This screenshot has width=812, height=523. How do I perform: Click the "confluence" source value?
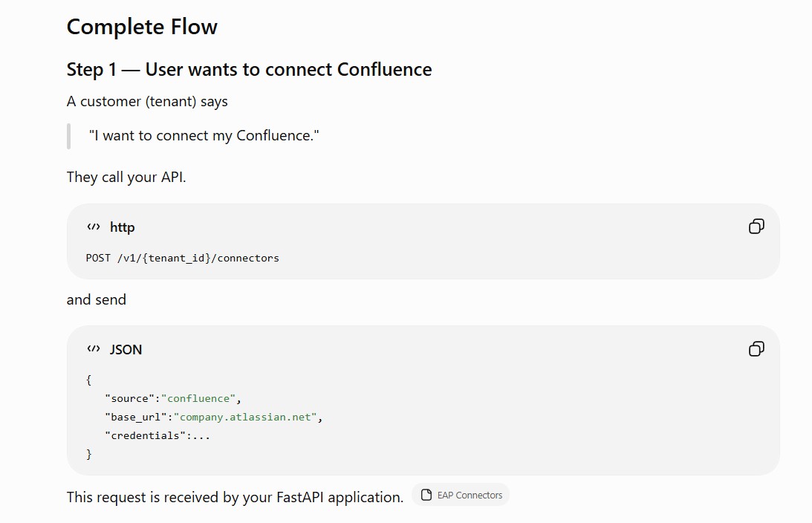(198, 398)
